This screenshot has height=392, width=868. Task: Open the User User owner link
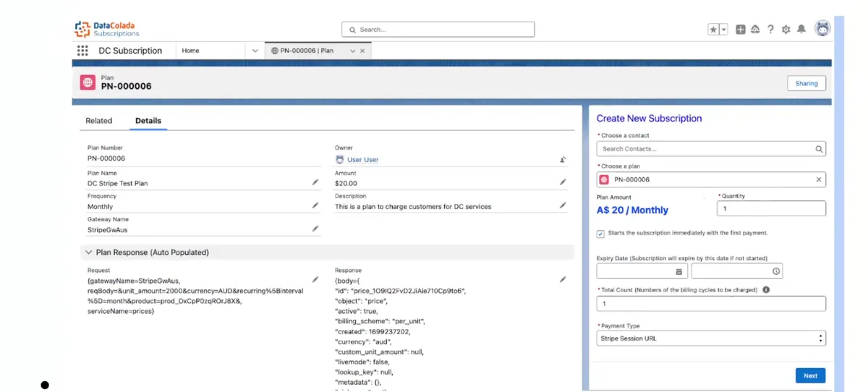pyautogui.click(x=362, y=160)
